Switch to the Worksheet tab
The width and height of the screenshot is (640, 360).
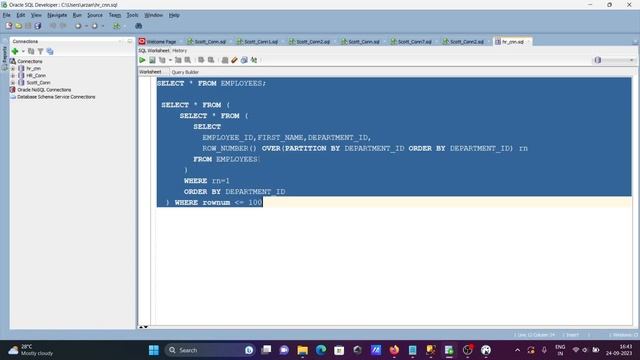(150, 72)
